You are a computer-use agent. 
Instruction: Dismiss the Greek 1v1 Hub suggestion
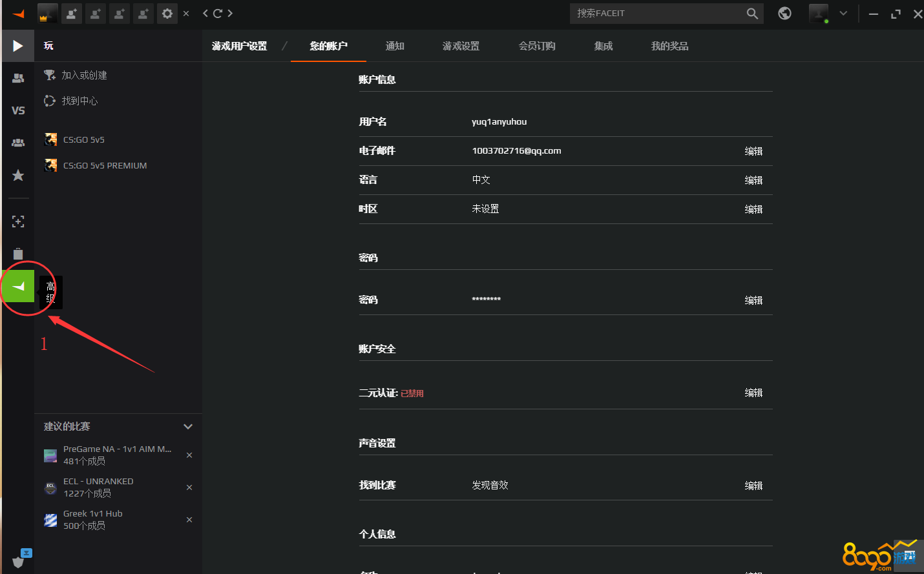[189, 520]
